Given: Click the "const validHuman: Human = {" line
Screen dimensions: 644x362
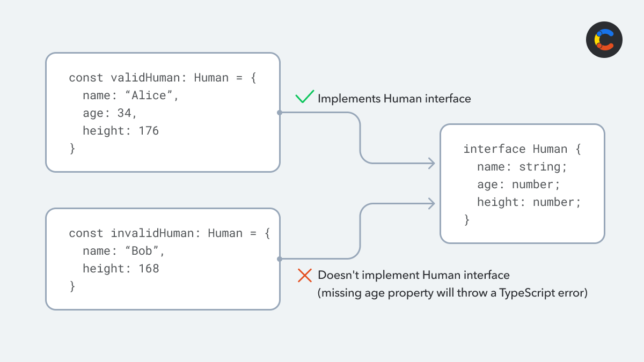Looking at the screenshot, I should (x=163, y=78).
